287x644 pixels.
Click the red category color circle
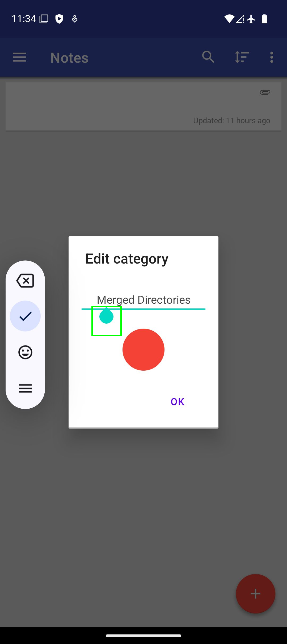click(143, 350)
